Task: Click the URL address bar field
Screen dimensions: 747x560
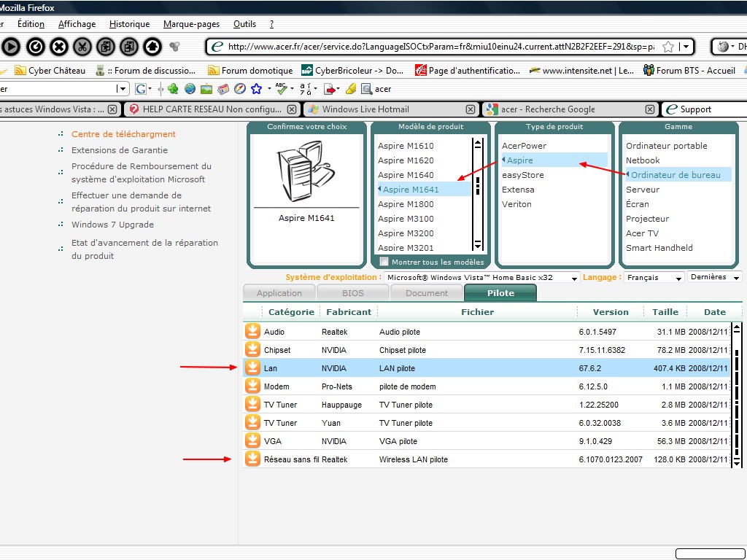Action: (438, 47)
